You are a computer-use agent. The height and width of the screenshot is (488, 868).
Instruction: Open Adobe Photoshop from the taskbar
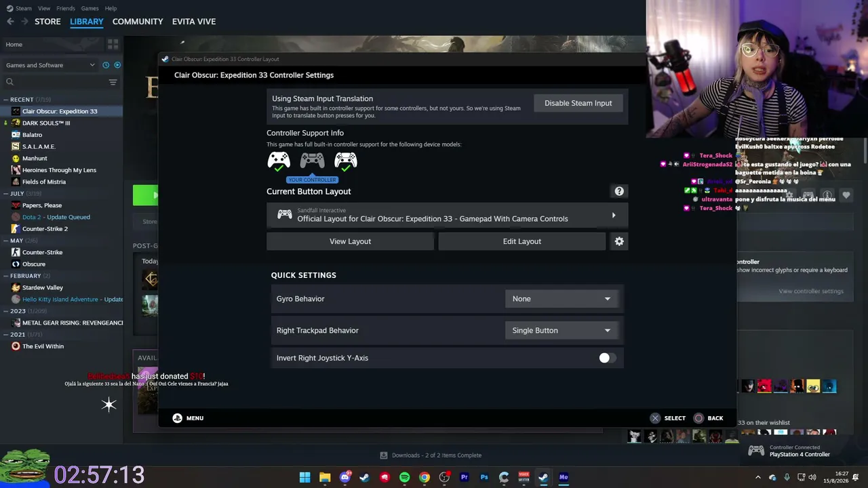(484, 477)
